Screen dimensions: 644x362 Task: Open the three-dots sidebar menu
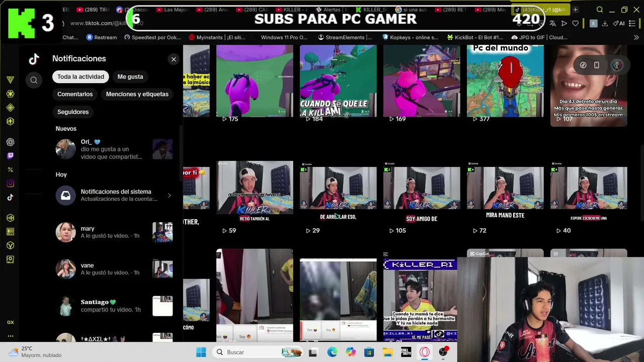point(10,336)
